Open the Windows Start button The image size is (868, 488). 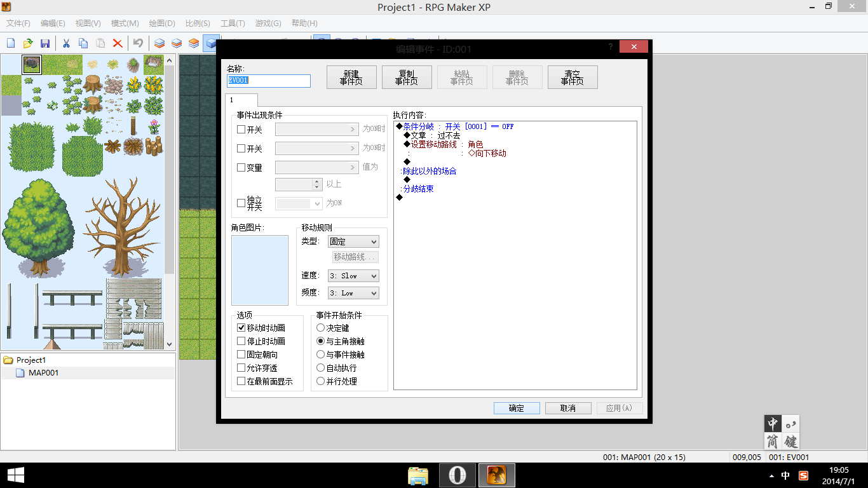coord(15,475)
